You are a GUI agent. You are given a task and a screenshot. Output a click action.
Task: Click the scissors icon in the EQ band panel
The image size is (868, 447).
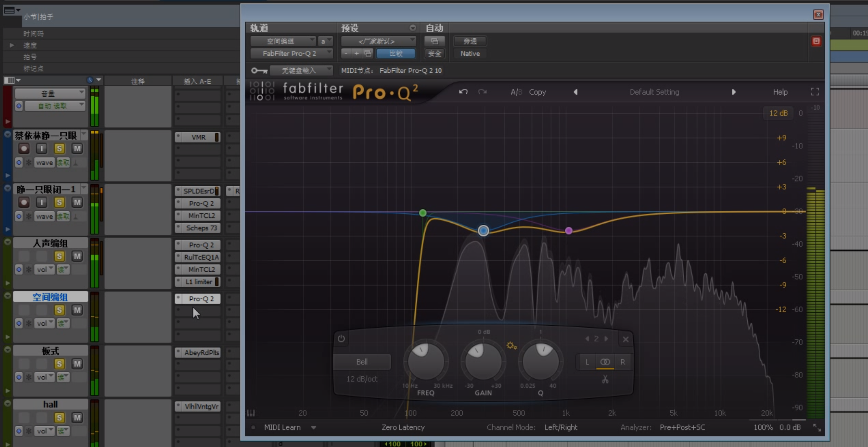tap(605, 379)
